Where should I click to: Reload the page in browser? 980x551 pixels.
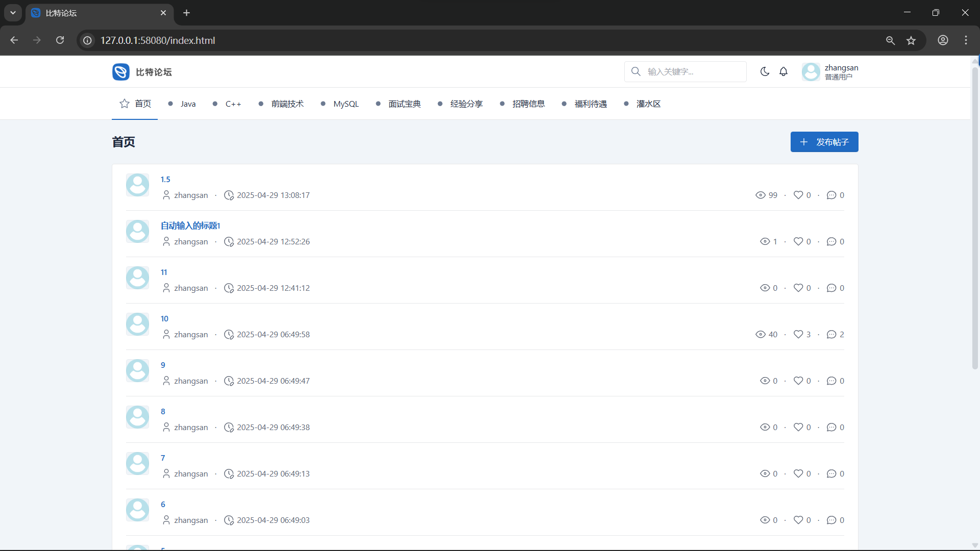[x=60, y=40]
